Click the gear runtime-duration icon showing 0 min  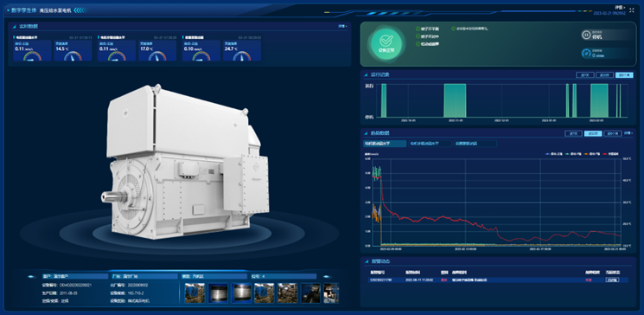(586, 54)
